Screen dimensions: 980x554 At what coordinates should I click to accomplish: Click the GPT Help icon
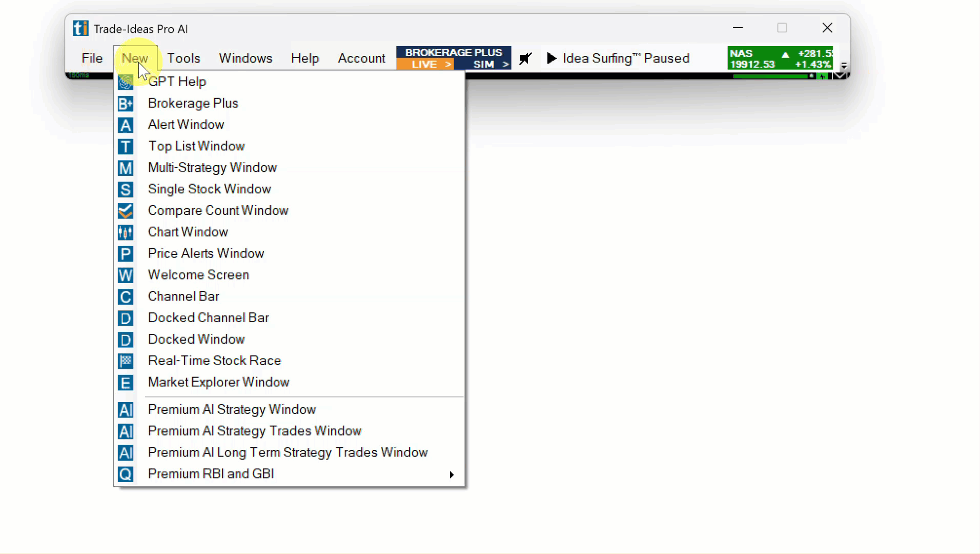point(126,82)
